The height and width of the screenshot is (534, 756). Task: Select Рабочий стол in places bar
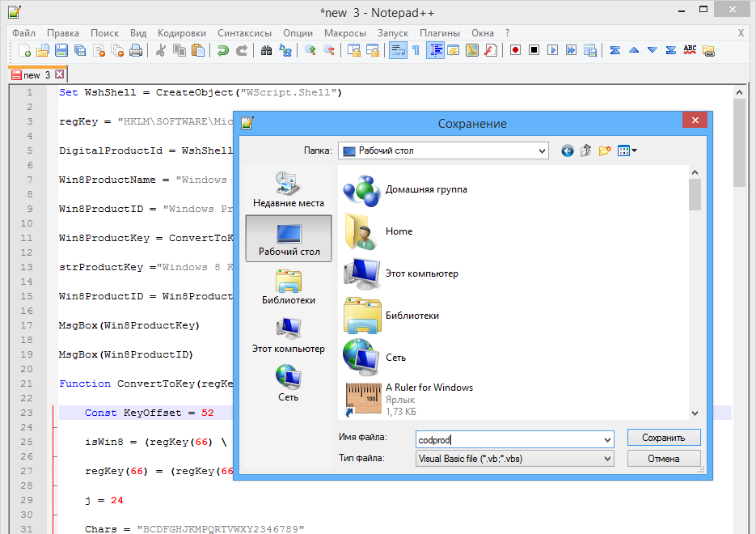[x=289, y=239]
